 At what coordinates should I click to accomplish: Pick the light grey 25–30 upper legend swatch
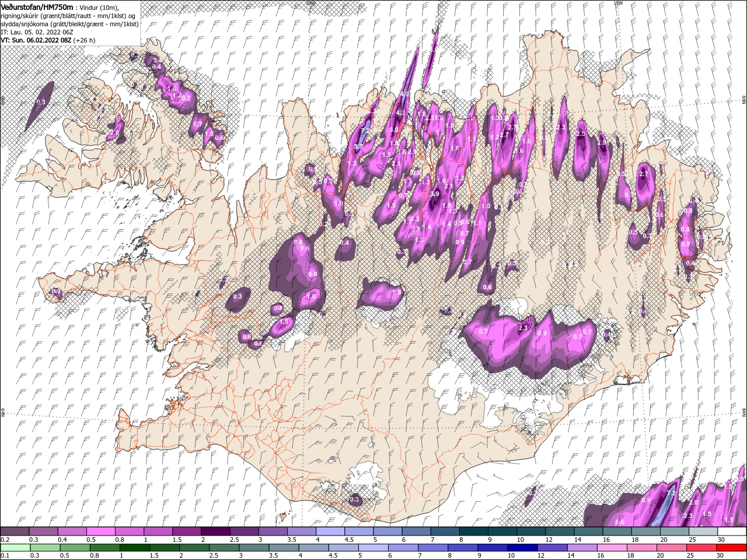point(703,531)
